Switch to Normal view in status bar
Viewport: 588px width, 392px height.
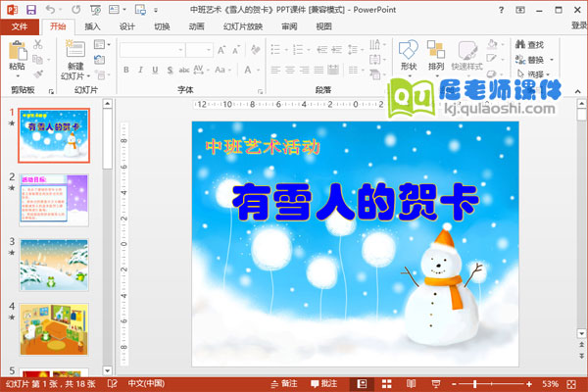[x=362, y=384]
